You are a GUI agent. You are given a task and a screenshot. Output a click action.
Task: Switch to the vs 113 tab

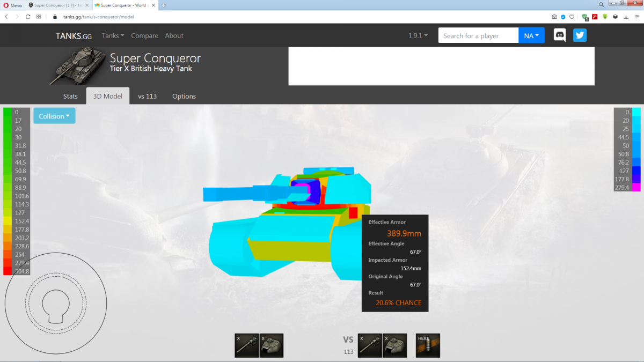[147, 96]
